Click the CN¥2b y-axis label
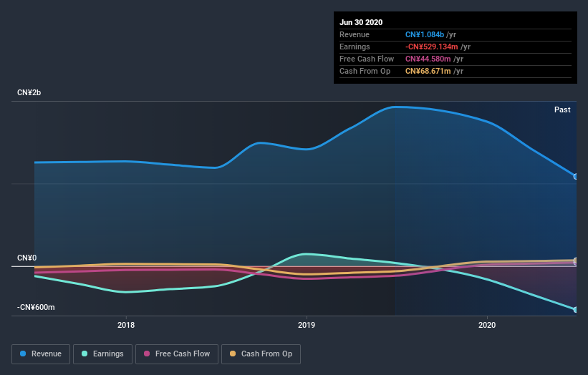Viewport: 588px width, 375px height. 29,92
